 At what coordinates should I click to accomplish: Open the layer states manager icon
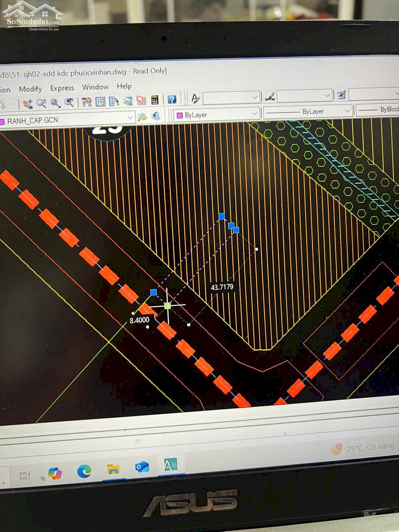(142, 117)
